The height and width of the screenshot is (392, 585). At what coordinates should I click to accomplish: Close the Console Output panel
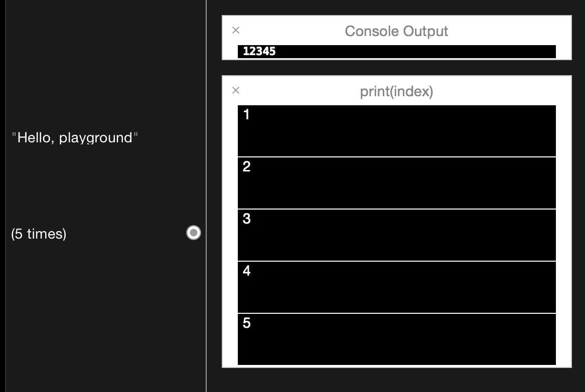pos(236,30)
